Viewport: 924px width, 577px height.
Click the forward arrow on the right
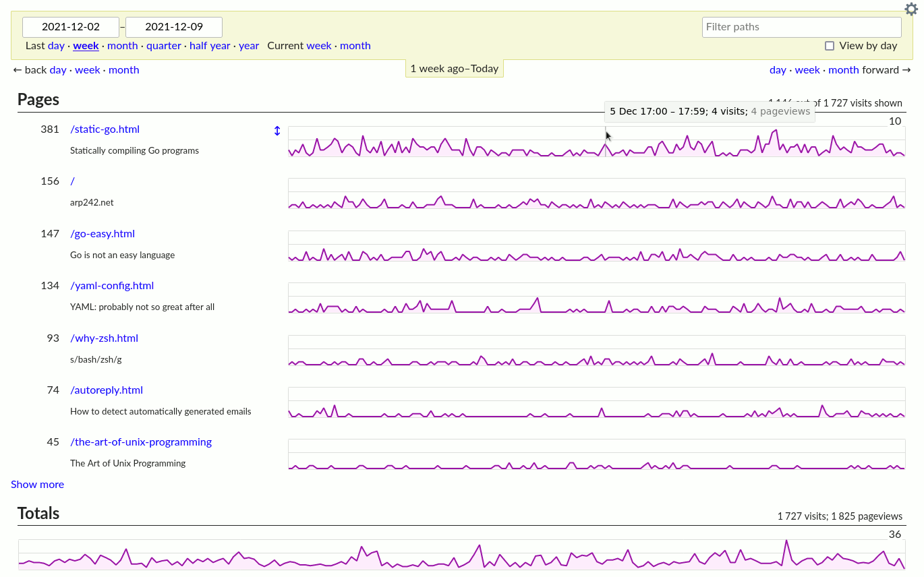pos(906,69)
